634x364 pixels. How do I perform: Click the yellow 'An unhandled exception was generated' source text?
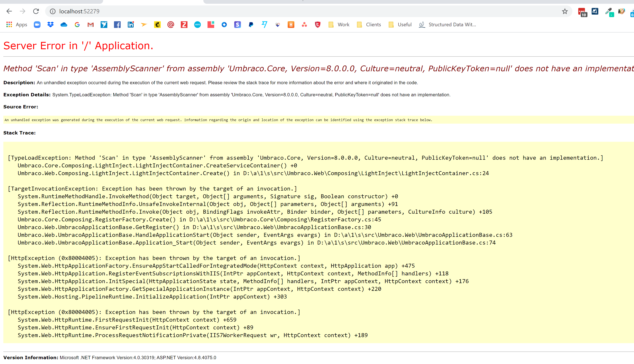pos(218,120)
